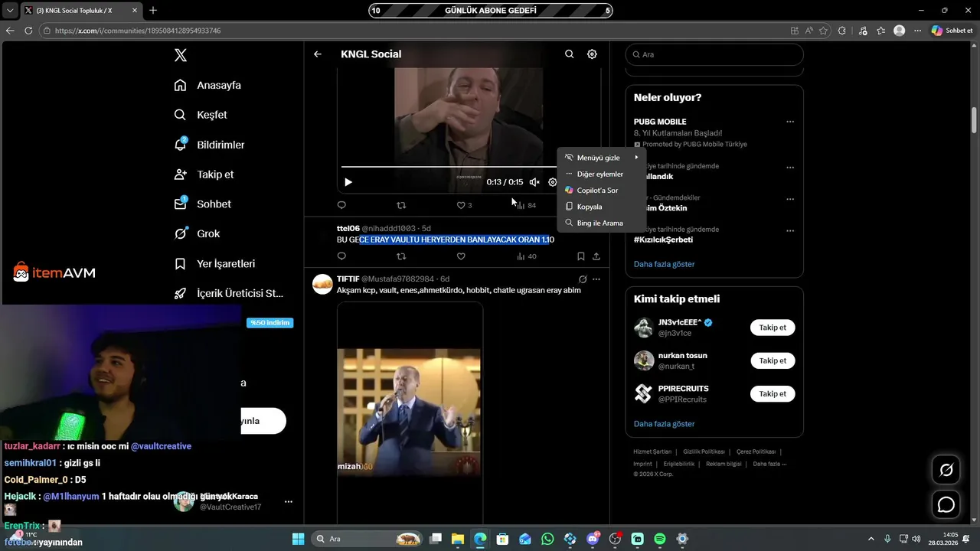Screen dimensions: 980x551
Task: Open the #KızılcıkŞerbeti trend
Action: [x=663, y=240]
